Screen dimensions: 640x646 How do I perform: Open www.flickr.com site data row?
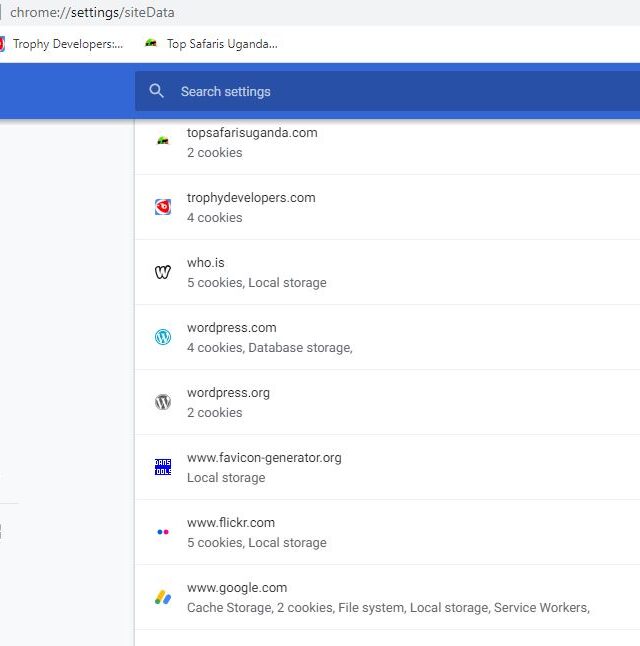click(x=387, y=532)
